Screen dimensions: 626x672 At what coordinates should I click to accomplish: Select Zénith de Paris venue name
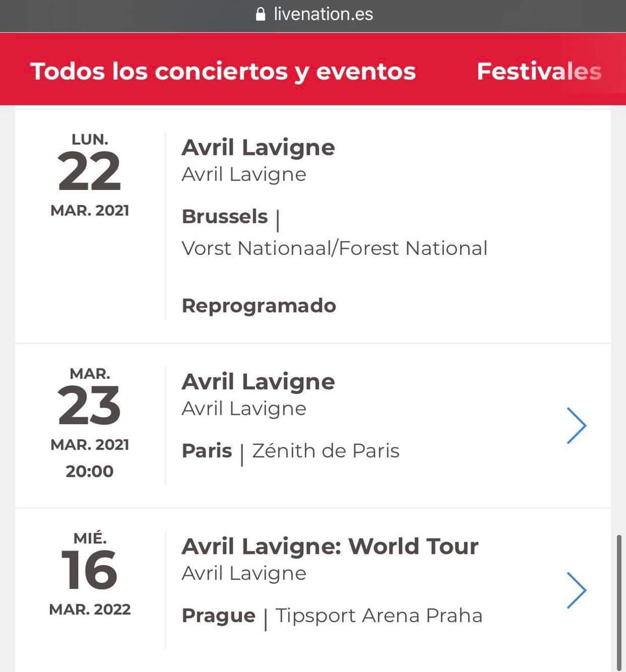tap(326, 451)
